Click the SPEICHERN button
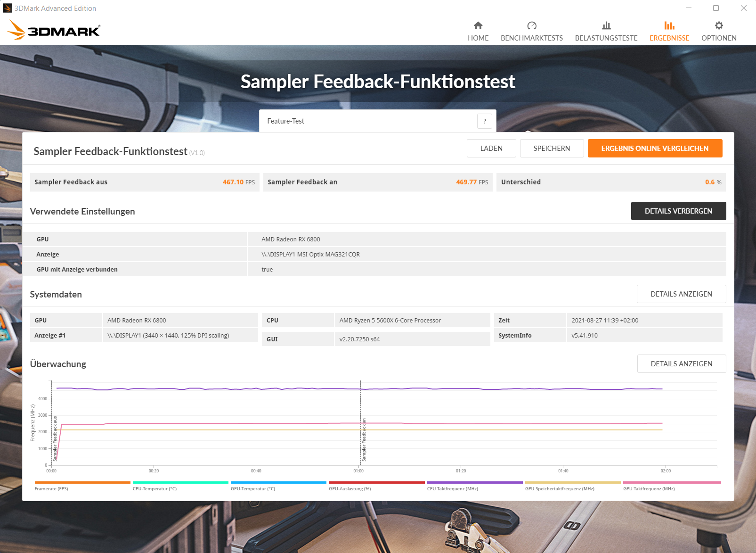 coord(552,148)
